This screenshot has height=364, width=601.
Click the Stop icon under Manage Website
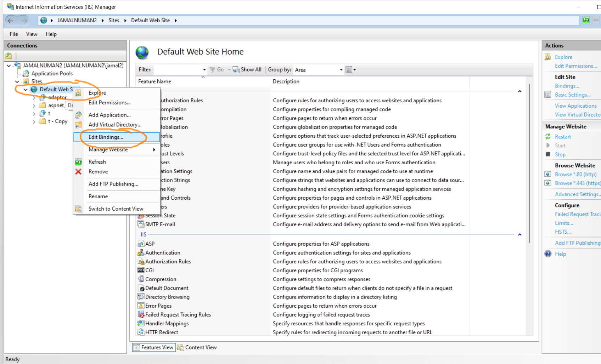pyautogui.click(x=547, y=154)
